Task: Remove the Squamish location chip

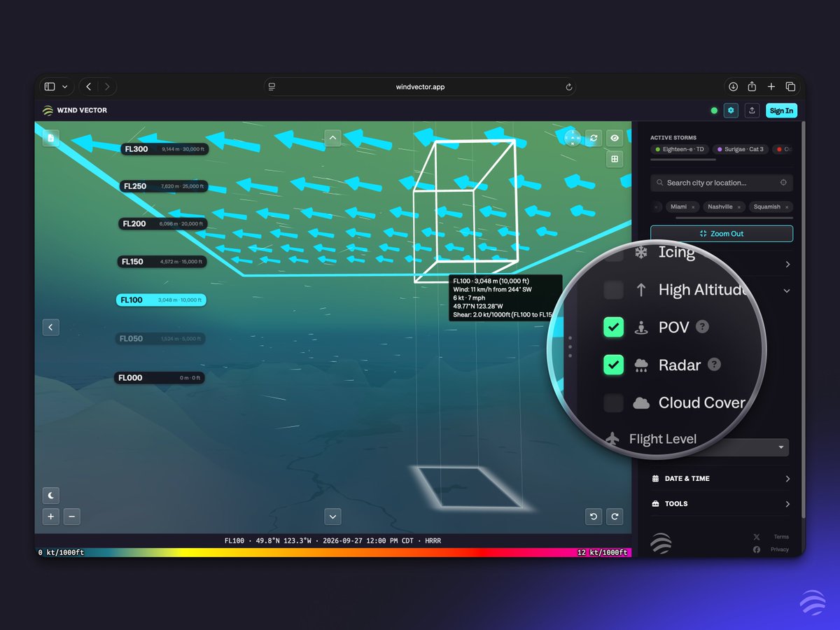Action: (x=786, y=207)
